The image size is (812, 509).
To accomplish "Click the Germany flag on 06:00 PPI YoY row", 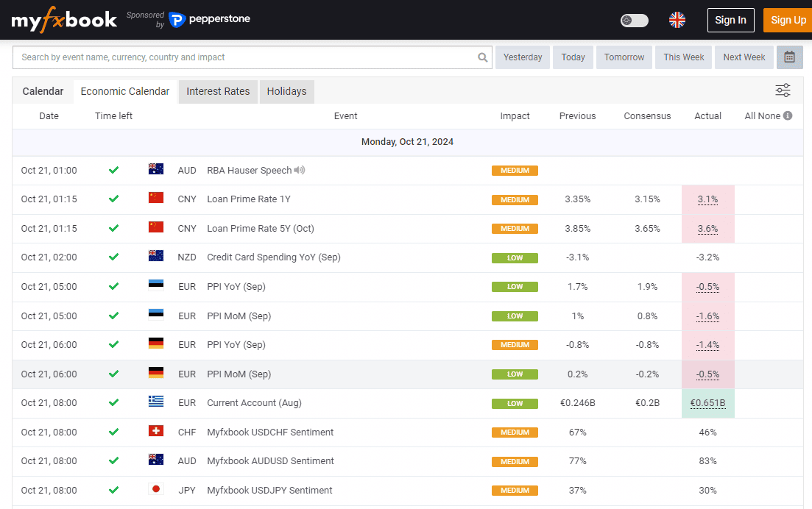I will [156, 343].
